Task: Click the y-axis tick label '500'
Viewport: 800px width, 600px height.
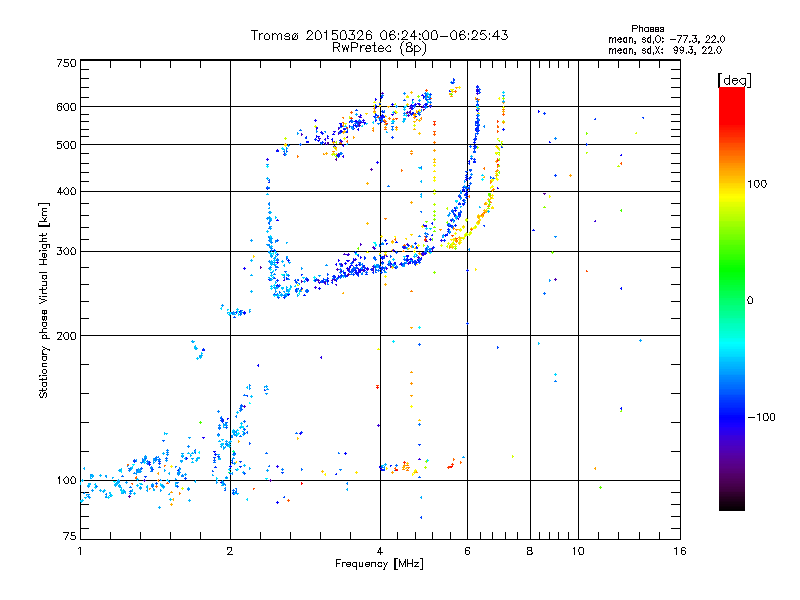Action: click(x=66, y=145)
